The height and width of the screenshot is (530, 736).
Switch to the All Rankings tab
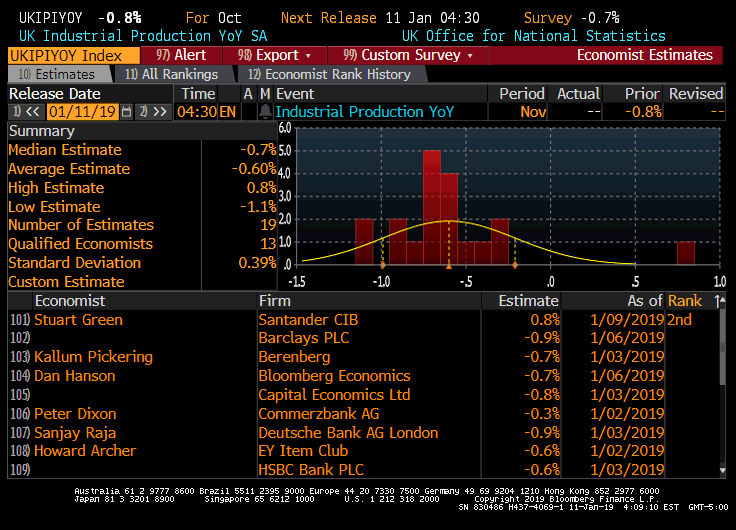pos(171,75)
